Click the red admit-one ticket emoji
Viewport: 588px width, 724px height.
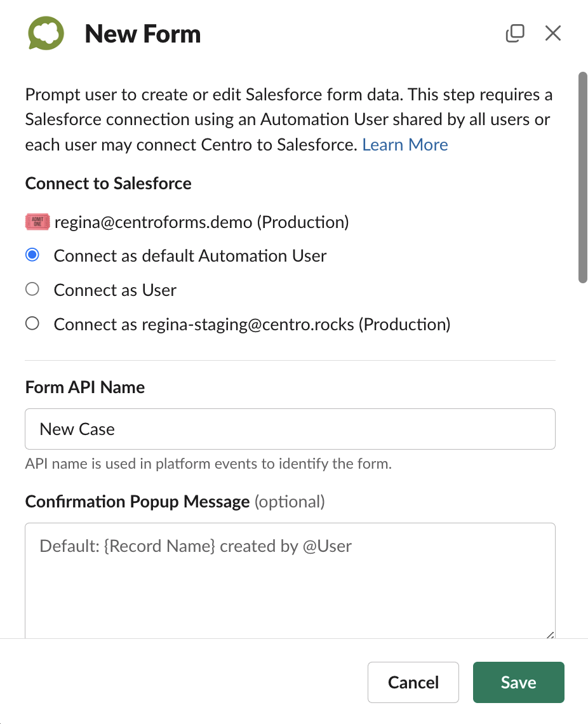point(37,222)
